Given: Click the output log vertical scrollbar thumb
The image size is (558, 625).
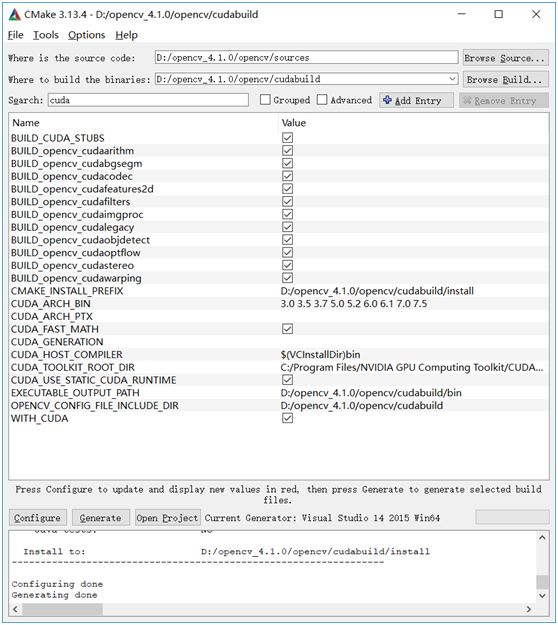Looking at the screenshot, I should (x=542, y=582).
